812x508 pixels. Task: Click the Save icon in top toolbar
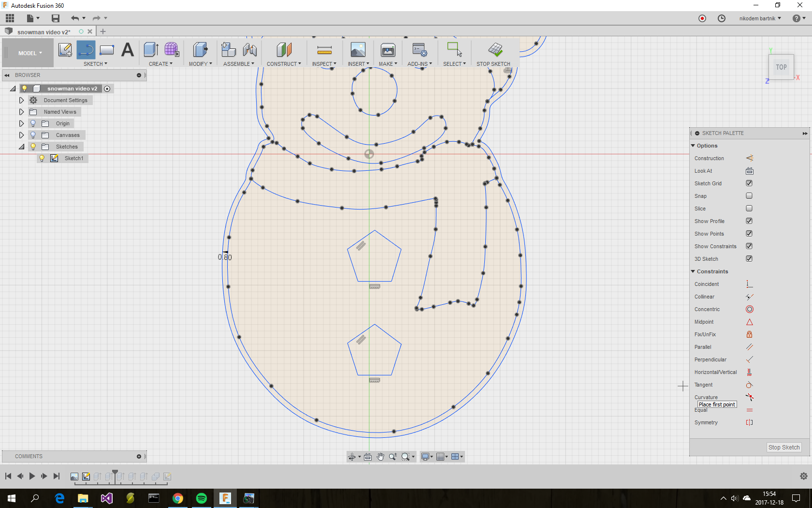56,18
